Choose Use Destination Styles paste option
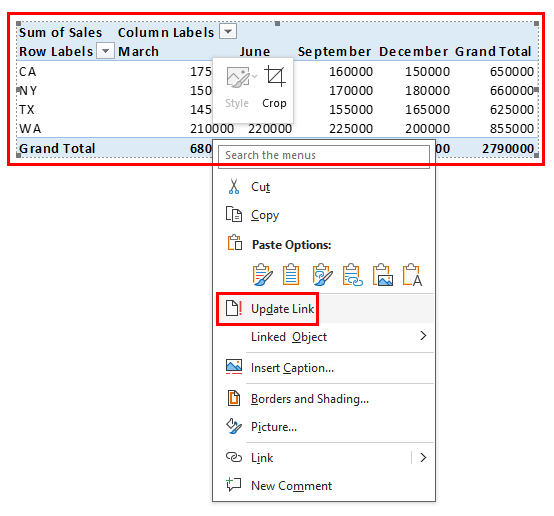Screen dimensions: 554x516 click(x=291, y=275)
